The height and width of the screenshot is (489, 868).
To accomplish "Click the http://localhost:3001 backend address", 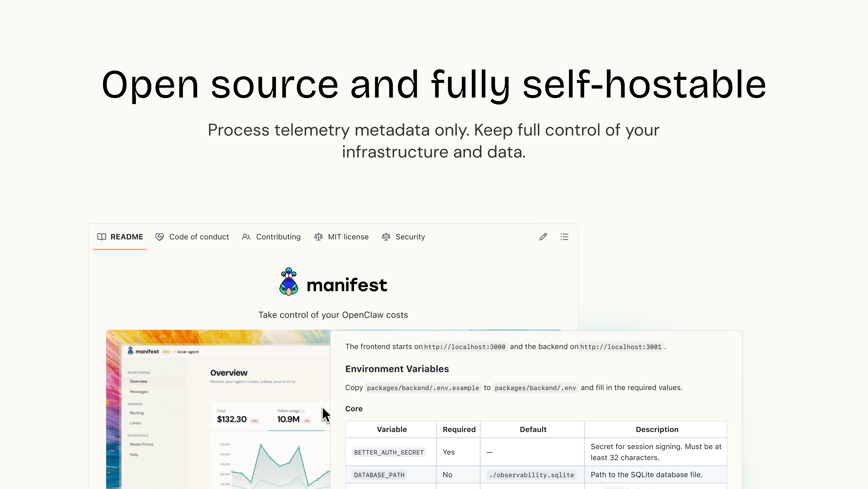I will [x=621, y=347].
